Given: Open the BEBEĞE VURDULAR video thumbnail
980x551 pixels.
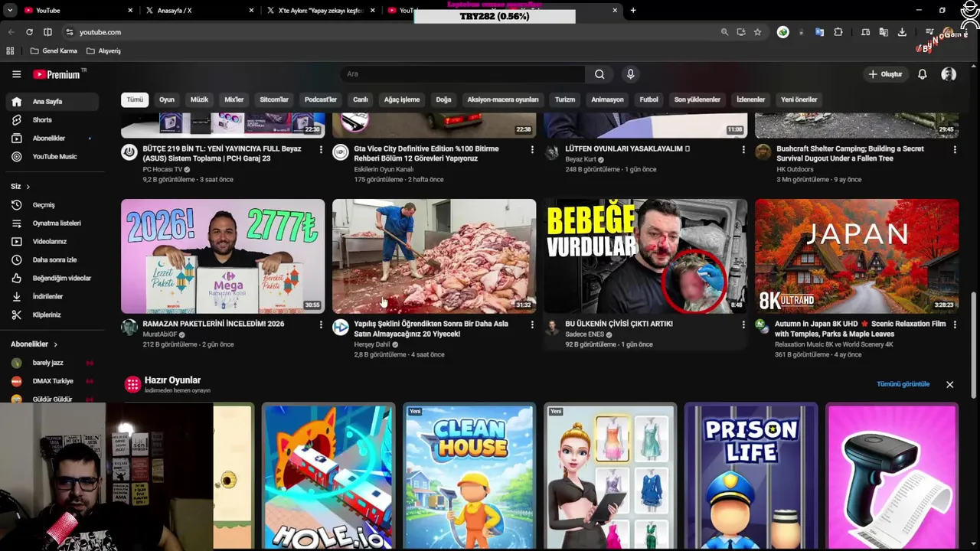Looking at the screenshot, I should tap(645, 256).
